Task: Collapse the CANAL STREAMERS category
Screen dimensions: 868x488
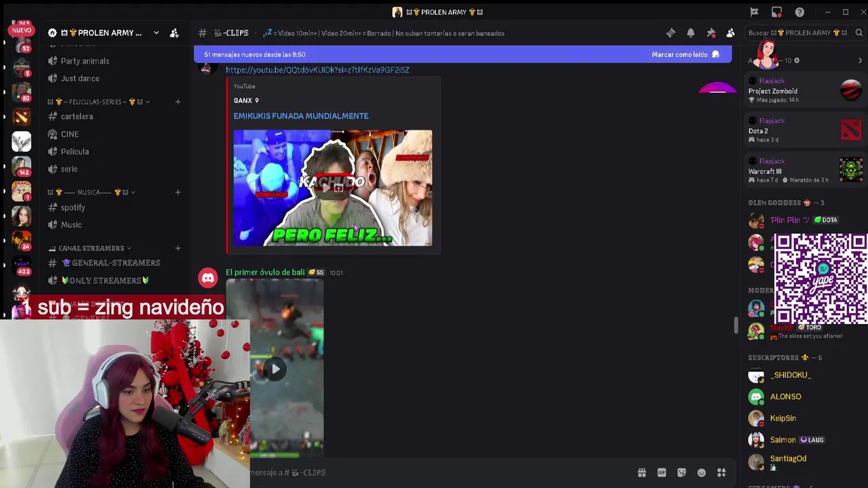Action: tap(90, 248)
